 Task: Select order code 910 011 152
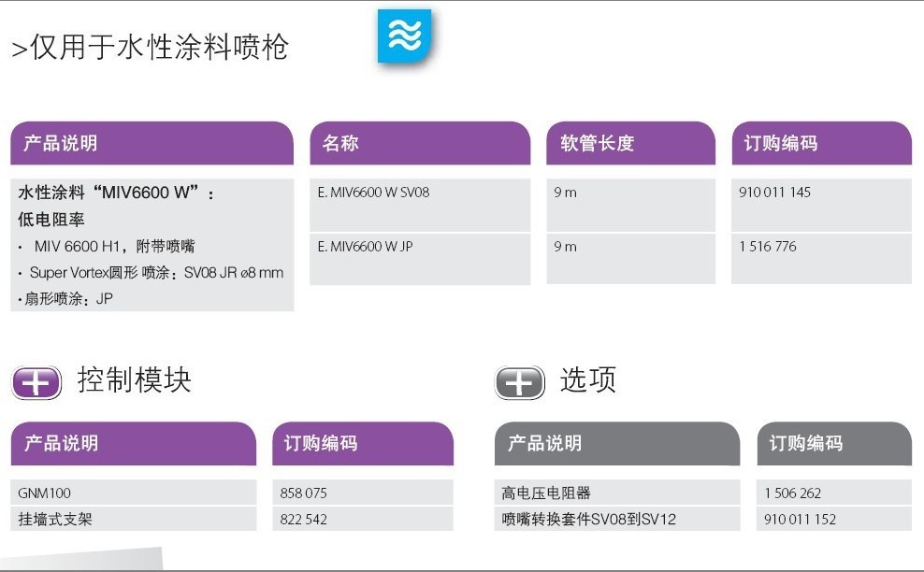click(800, 519)
